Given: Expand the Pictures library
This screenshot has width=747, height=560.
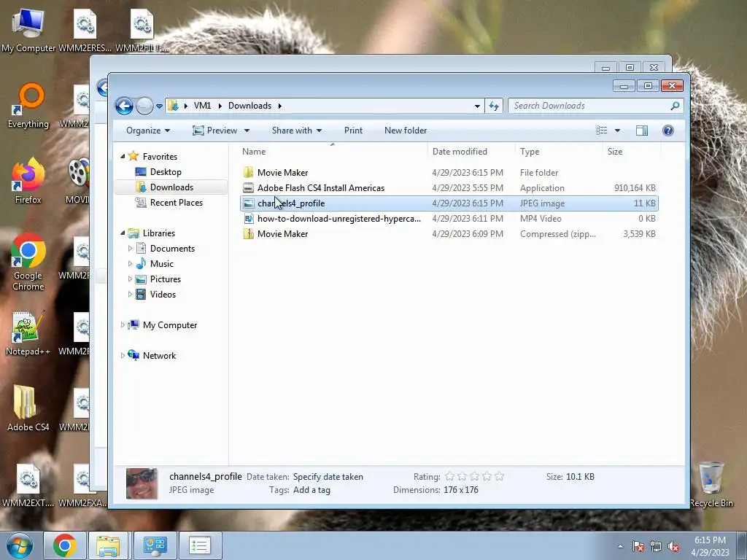Looking at the screenshot, I should point(130,279).
